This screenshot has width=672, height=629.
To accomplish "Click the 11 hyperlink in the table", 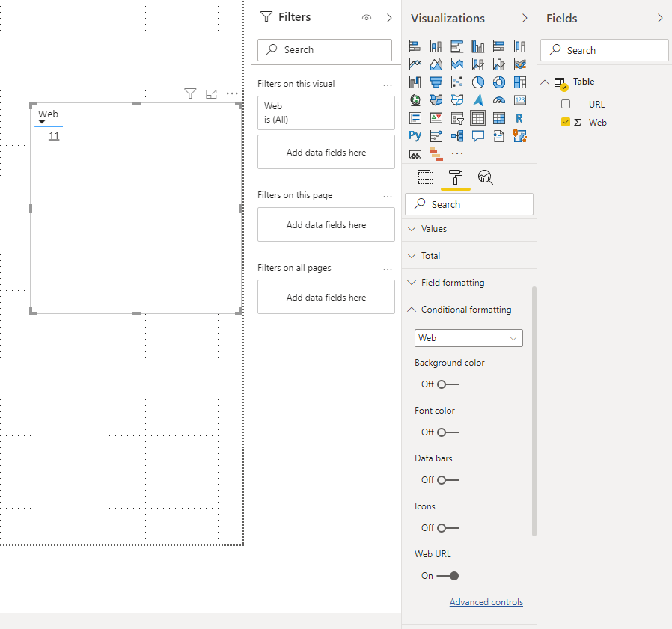I will pyautogui.click(x=54, y=136).
